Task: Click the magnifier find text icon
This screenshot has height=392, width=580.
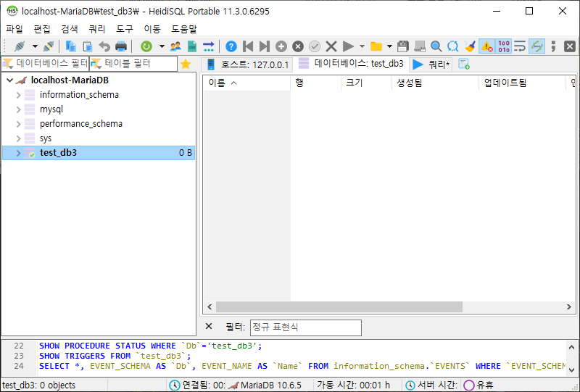Action: coord(436,46)
